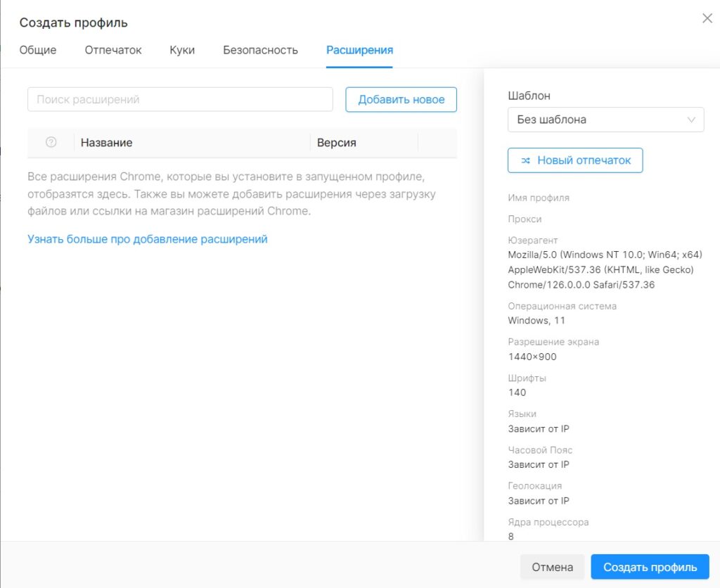Click the 1440×900 screen resolution value

tap(532, 357)
